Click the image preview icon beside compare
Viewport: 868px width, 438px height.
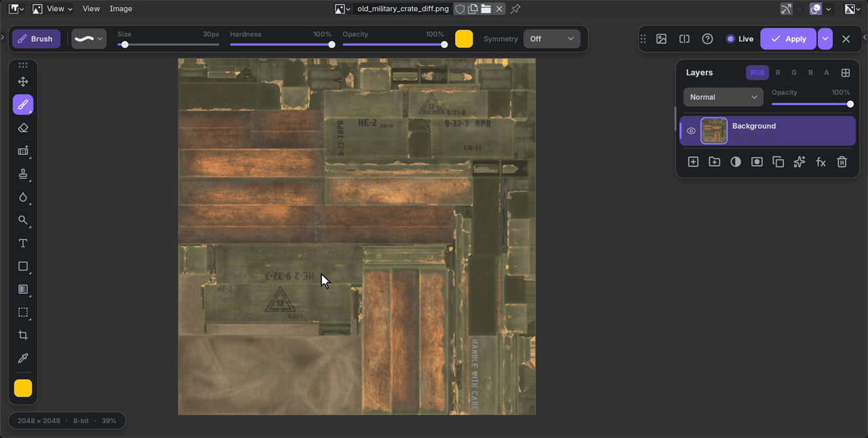tap(661, 39)
